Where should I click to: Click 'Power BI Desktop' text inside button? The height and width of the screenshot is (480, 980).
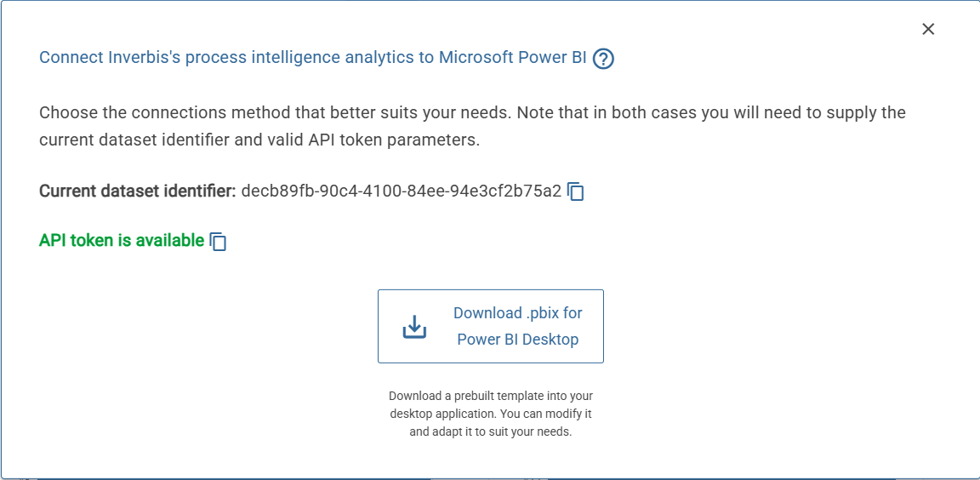(517, 340)
